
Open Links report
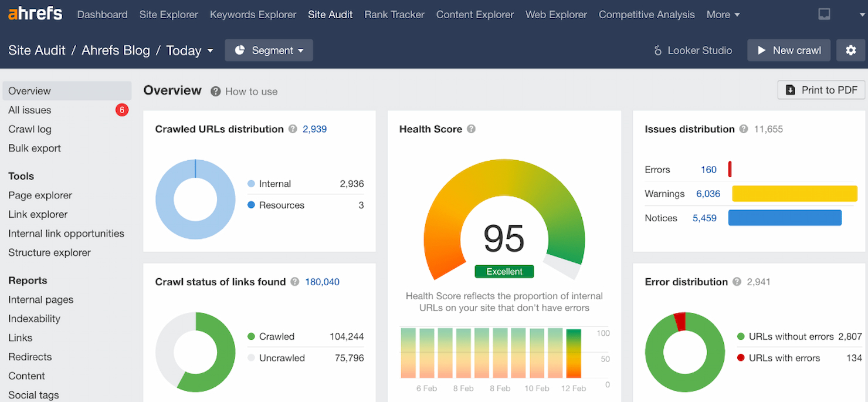[20, 338]
